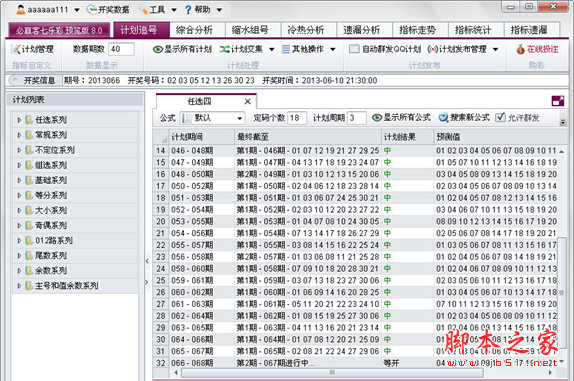Open 其他操作 dropdown arrow

pyautogui.click(x=333, y=49)
